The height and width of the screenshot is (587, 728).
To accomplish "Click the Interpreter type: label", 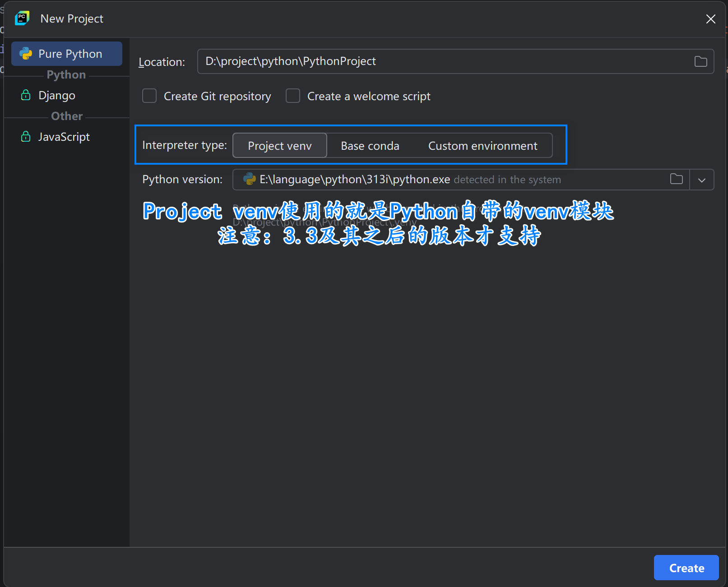I will (x=185, y=145).
